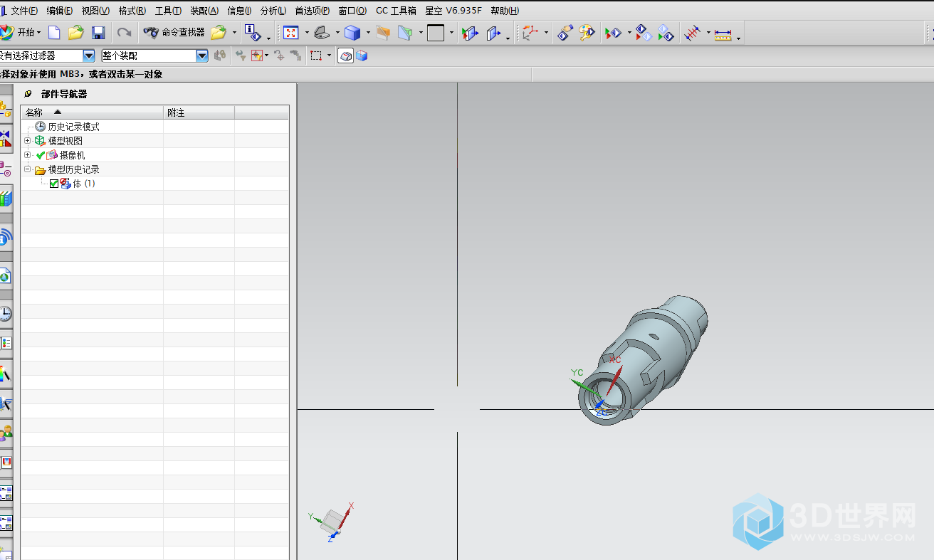
Task: Open the 分析(L) menu
Action: [x=273, y=11]
